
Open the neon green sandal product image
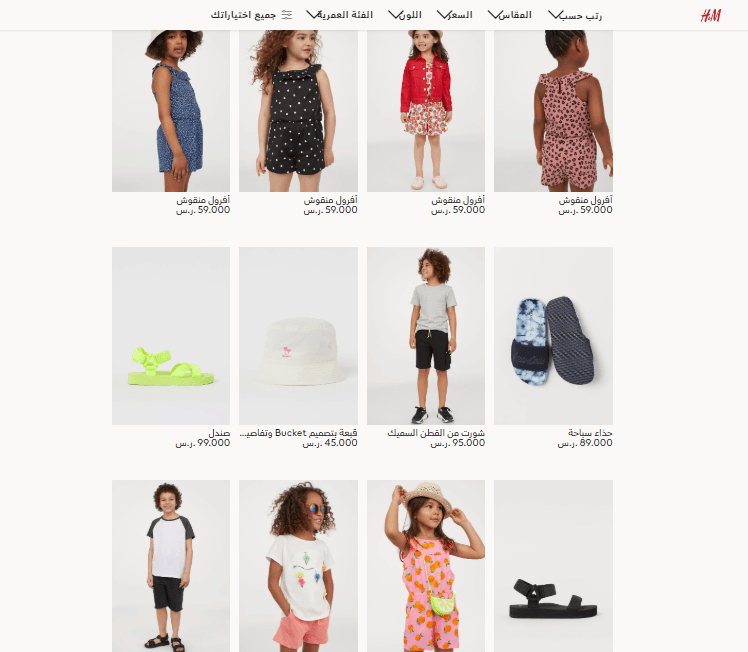point(171,336)
